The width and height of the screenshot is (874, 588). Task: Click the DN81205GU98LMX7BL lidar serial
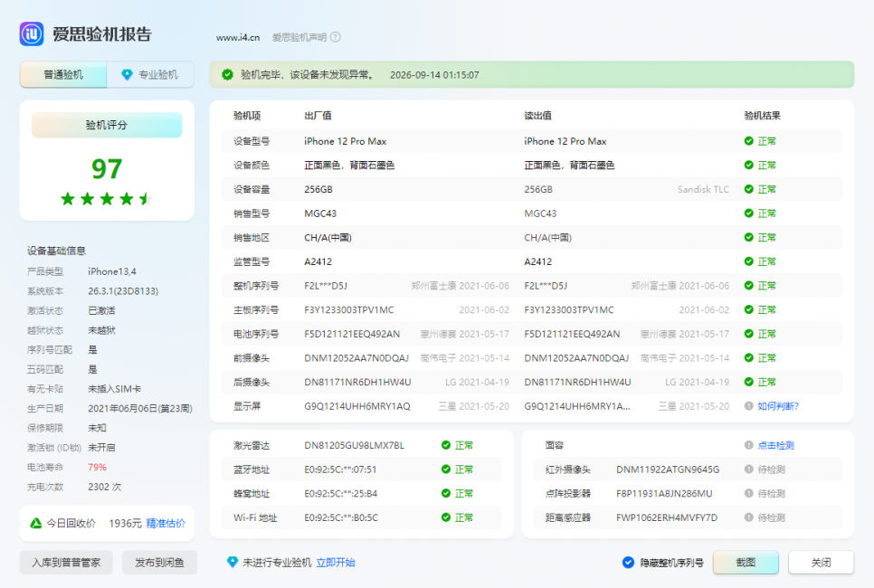(354, 445)
